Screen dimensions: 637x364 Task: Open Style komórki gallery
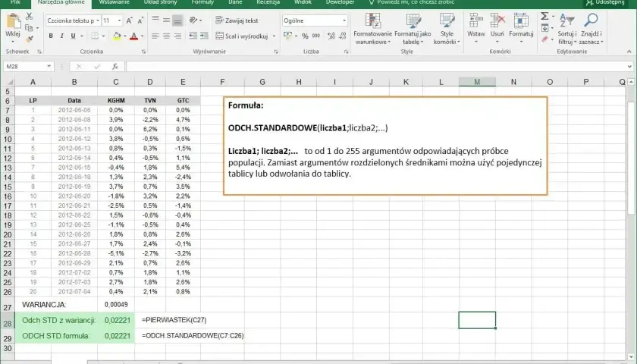[447, 29]
